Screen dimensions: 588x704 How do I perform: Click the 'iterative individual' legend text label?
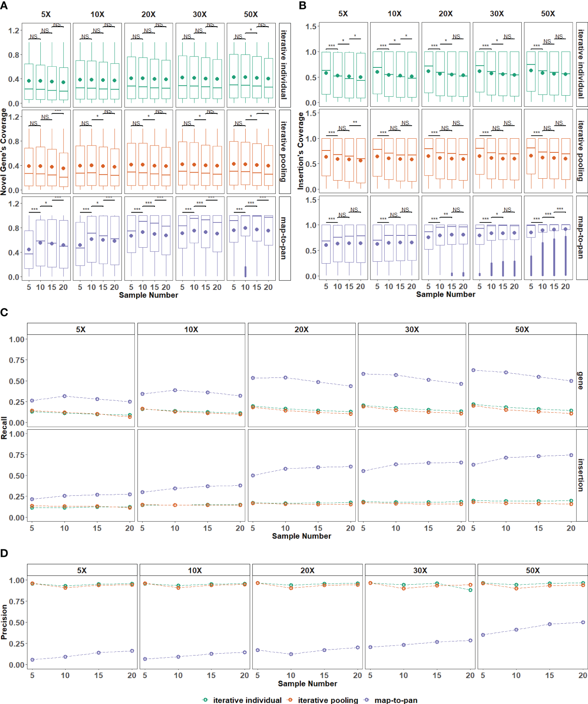pyautogui.click(x=247, y=700)
